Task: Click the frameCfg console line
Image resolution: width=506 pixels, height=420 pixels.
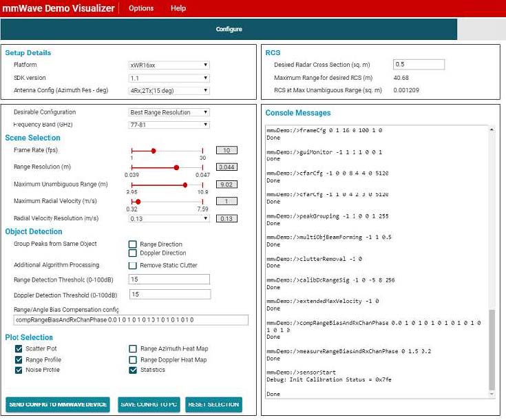Action: pyautogui.click(x=324, y=130)
